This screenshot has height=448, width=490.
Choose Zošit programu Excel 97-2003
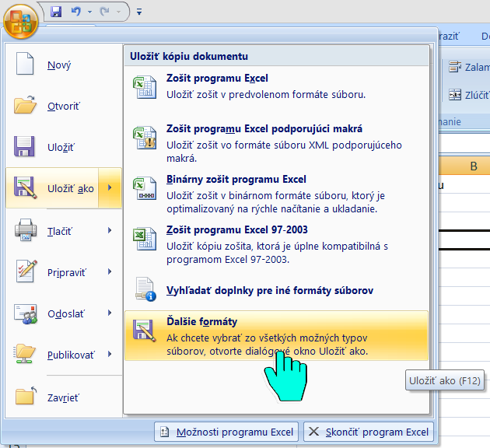click(276, 244)
